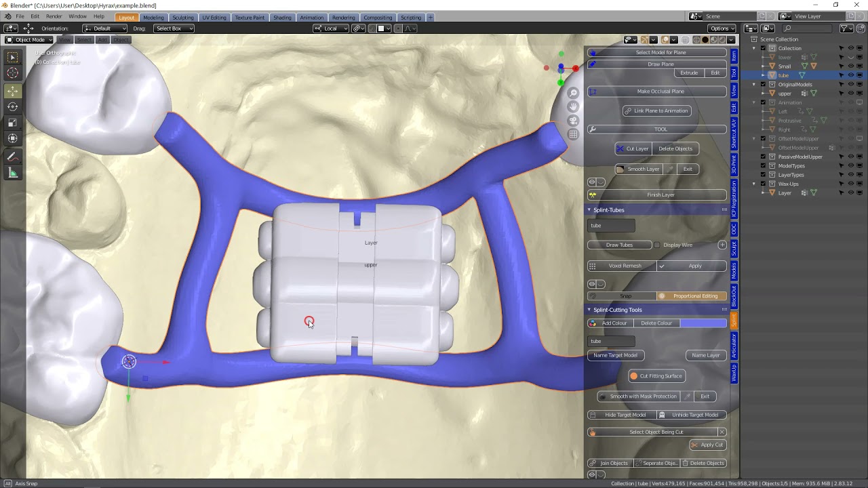Viewport: 868px width, 488px height.
Task: Hide the tube object with eye icon
Action: (850, 75)
